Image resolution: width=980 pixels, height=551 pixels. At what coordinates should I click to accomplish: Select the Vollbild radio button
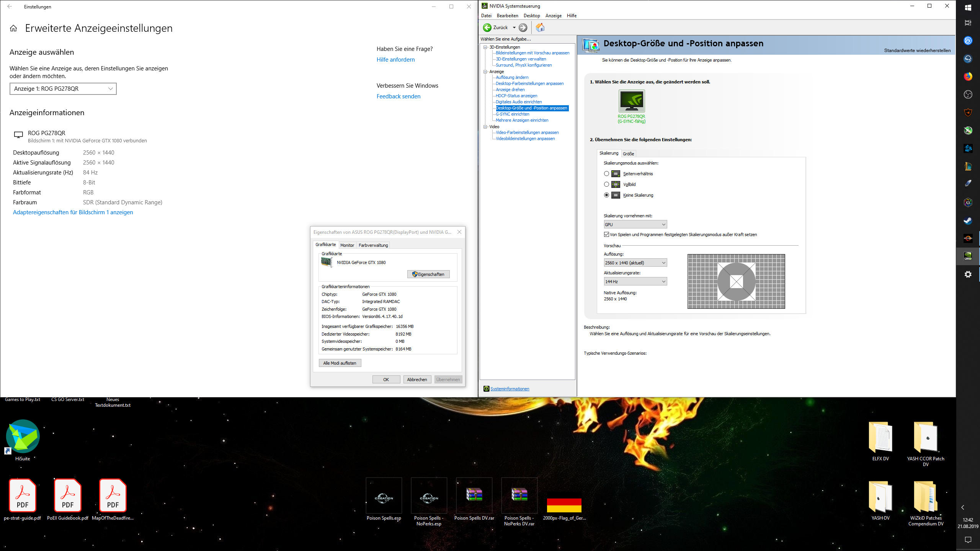pos(606,184)
